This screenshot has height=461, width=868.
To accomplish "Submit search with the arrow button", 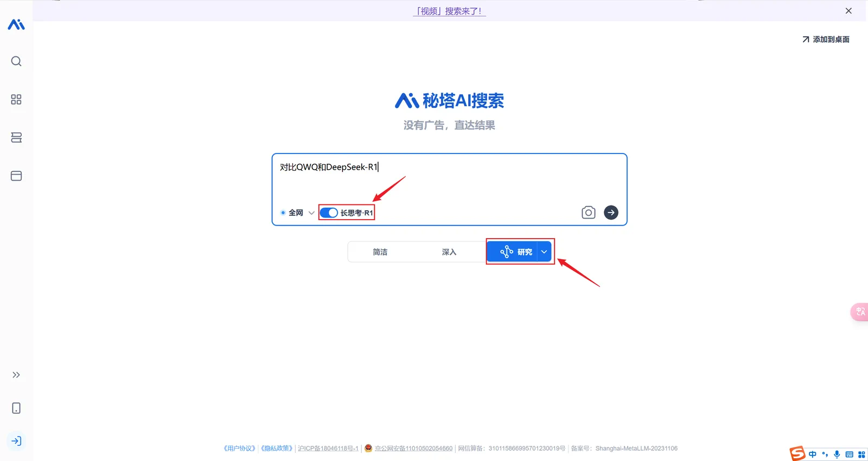I will [611, 213].
